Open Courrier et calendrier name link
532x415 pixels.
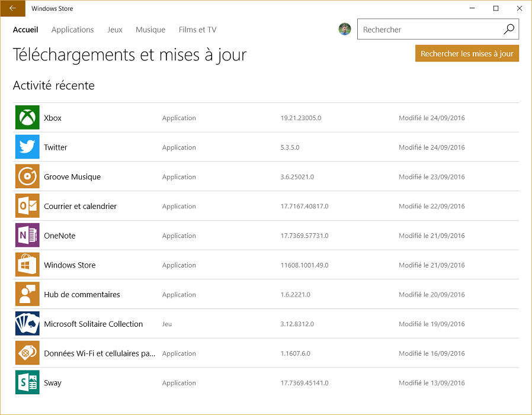click(81, 206)
